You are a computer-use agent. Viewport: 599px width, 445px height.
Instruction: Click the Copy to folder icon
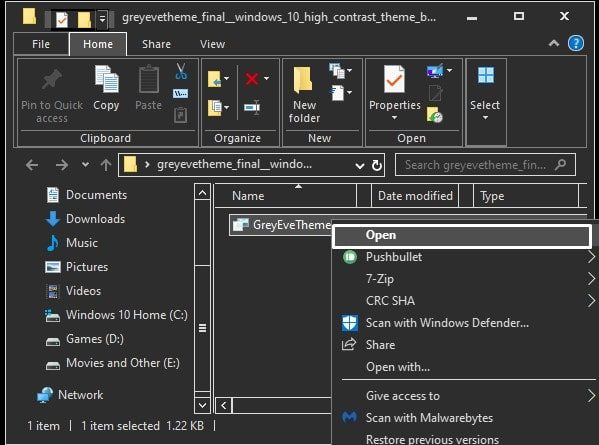point(215,108)
